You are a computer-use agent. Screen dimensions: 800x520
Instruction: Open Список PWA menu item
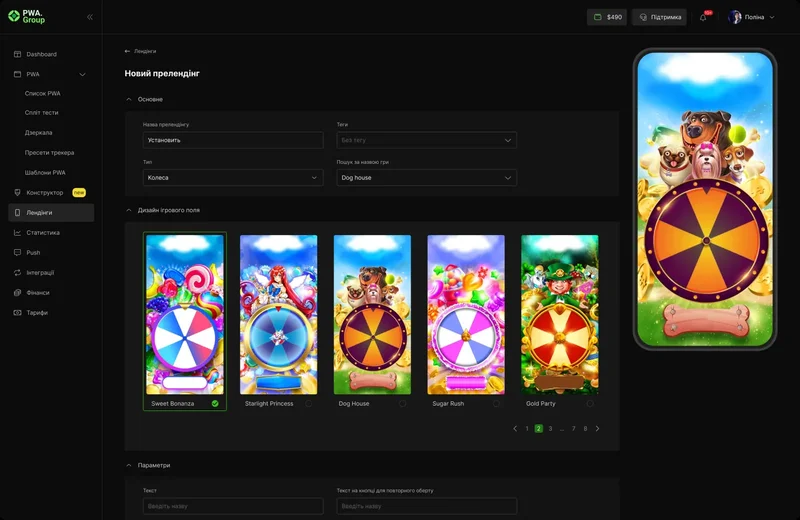tap(43, 93)
